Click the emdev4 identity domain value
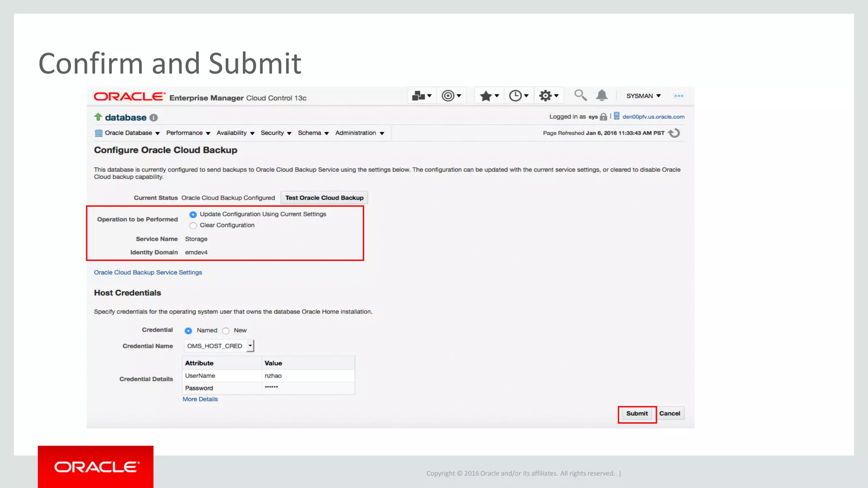 pos(196,252)
